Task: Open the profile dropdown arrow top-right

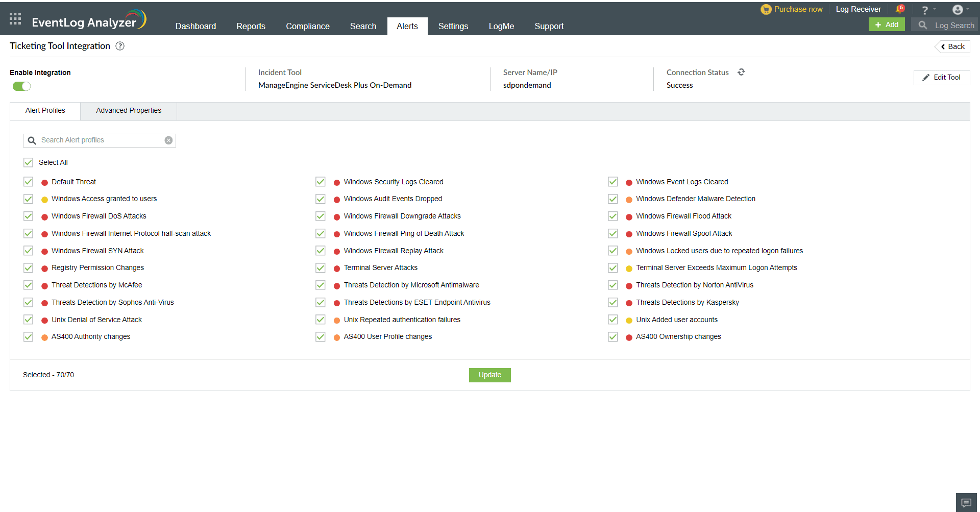Action: (967, 9)
